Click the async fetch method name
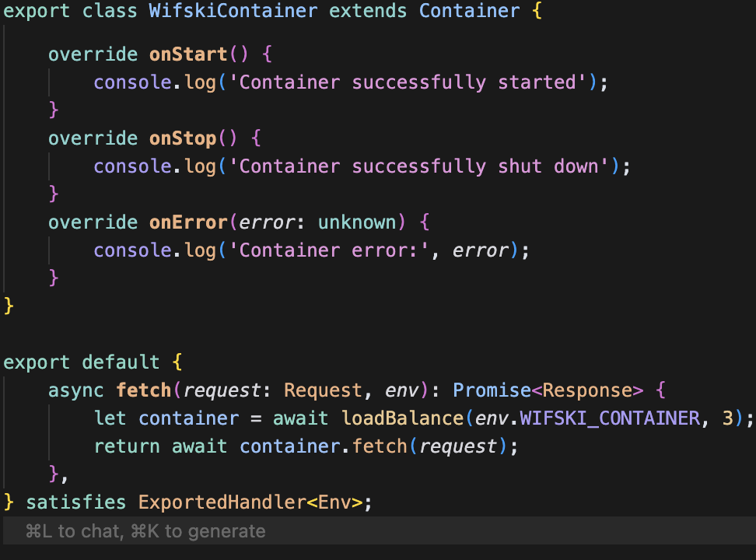756x560 pixels. click(x=143, y=390)
